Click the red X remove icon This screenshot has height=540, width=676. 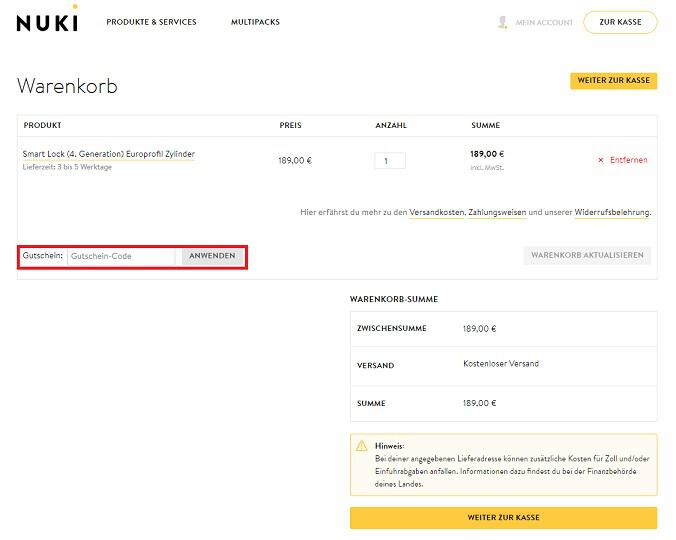(x=601, y=160)
